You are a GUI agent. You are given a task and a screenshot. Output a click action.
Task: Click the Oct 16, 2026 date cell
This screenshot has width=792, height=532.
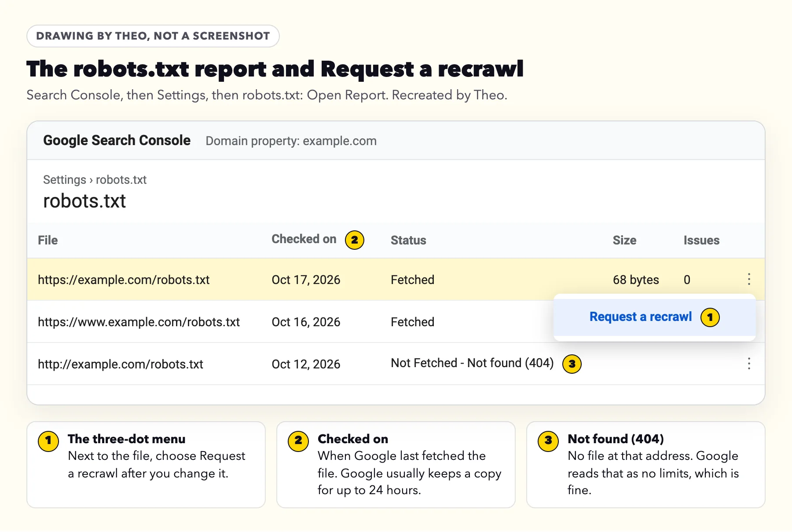point(306,322)
